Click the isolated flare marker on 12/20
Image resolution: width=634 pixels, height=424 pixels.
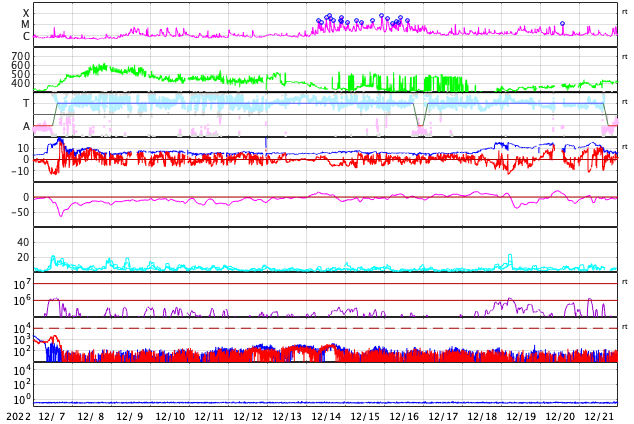point(562,23)
